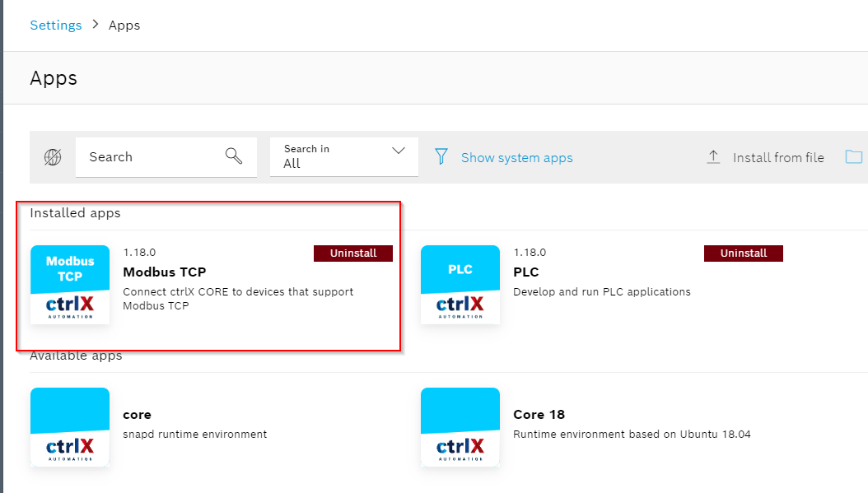Viewport: 868px width, 493px height.
Task: Open the Core 18 app tile icon
Action: pyautogui.click(x=460, y=427)
